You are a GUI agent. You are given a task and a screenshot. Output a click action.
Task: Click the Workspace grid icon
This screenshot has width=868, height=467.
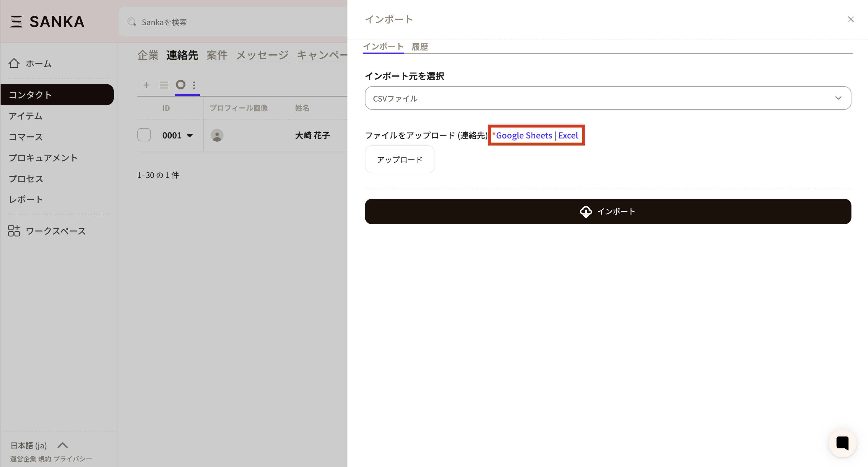[14, 231]
